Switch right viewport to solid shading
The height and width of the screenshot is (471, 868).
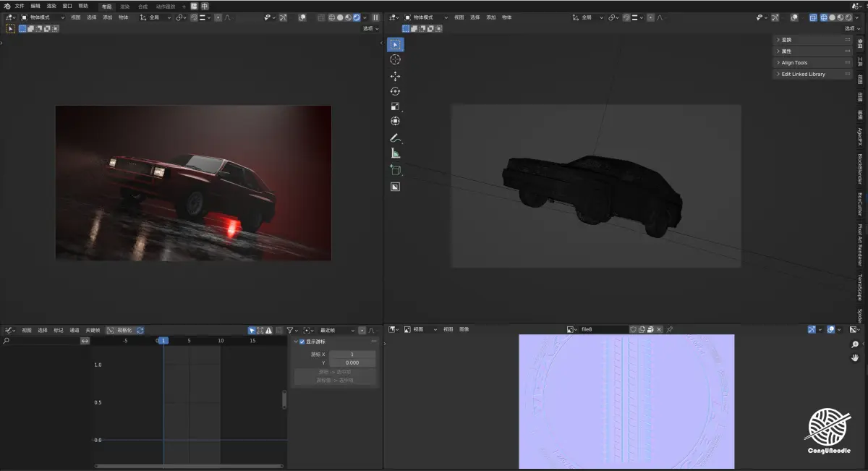[x=832, y=17]
